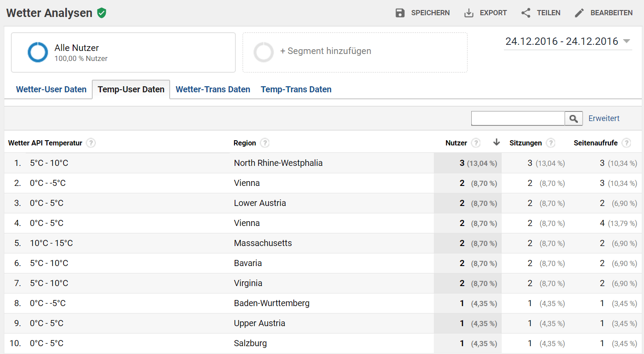Viewport: 644px width, 354px height.
Task: Show help for Sitzungen column
Action: [x=551, y=143]
